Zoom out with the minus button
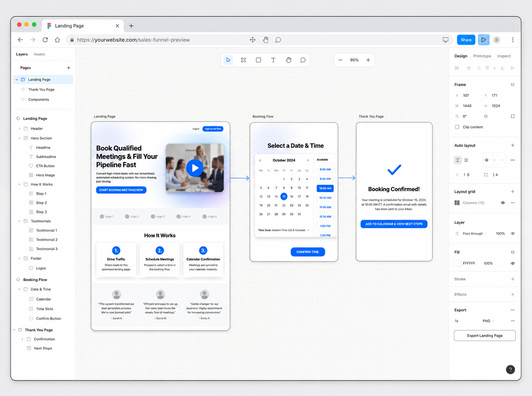Image resolution: width=532 pixels, height=396 pixels. (x=340, y=60)
